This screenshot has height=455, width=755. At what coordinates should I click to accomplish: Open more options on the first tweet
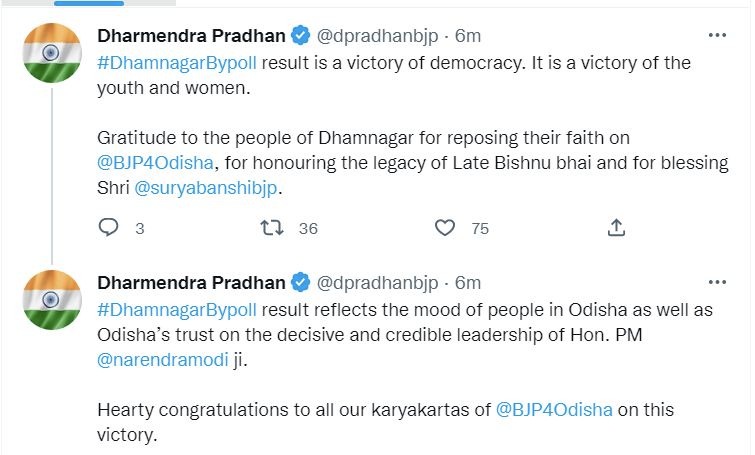[x=717, y=35]
